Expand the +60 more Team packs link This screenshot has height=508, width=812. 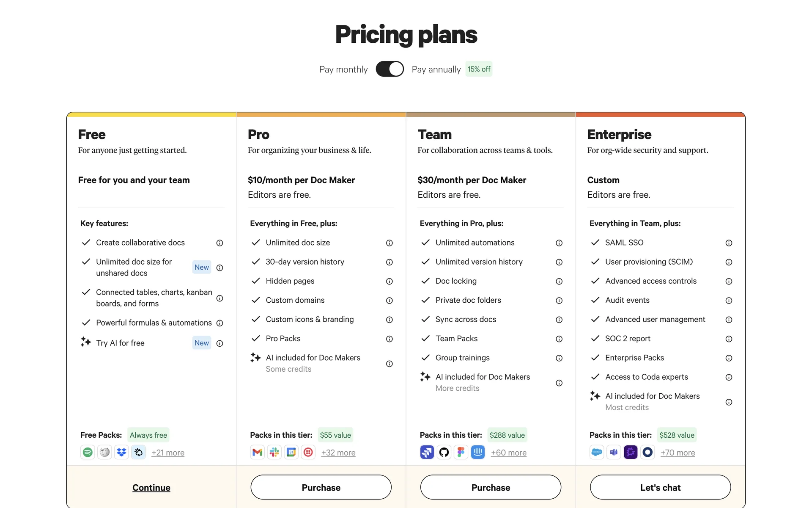click(x=508, y=453)
